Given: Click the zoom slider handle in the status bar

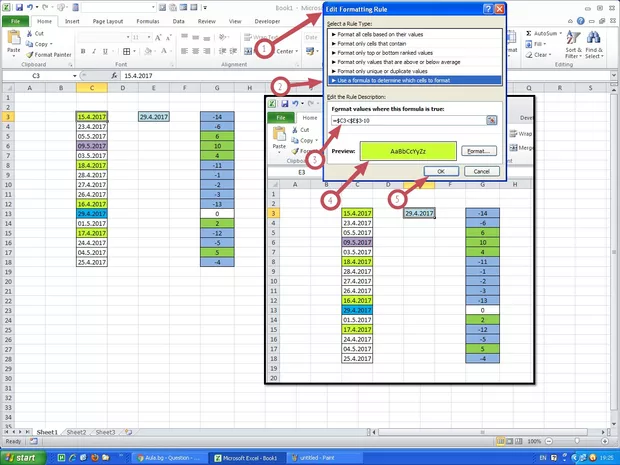Looking at the screenshot, I should 577,441.
